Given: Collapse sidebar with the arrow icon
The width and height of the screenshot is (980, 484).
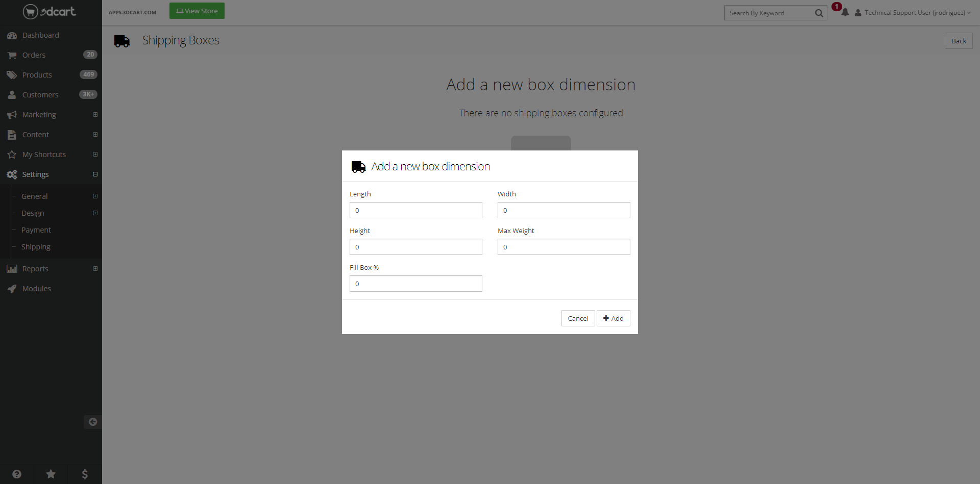Looking at the screenshot, I should (92, 422).
